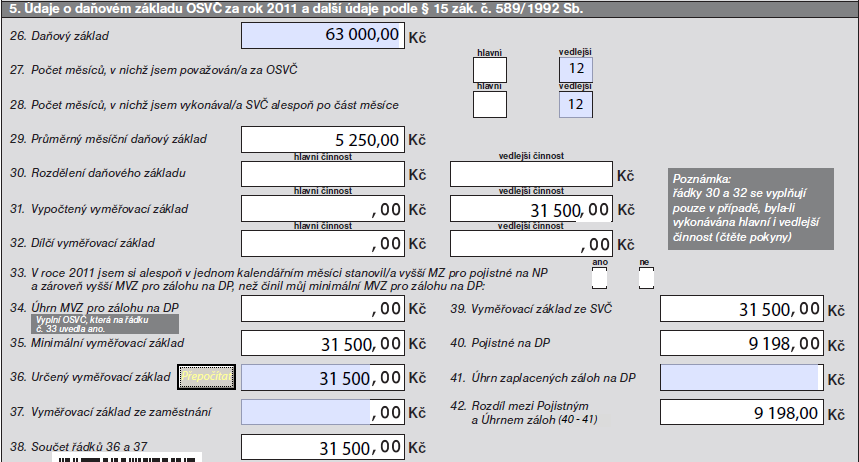Focus row 30 vedlejší činnost field
This screenshot has width=859, height=462.
pos(530,174)
